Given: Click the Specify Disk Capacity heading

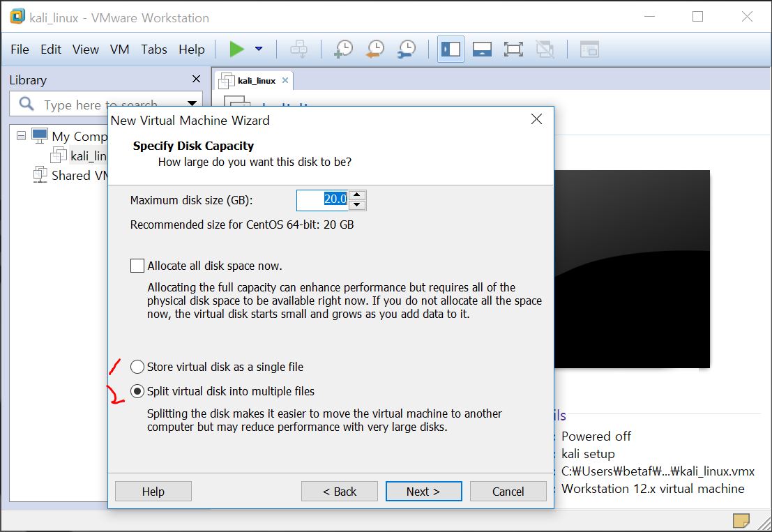Looking at the screenshot, I should tap(193, 146).
